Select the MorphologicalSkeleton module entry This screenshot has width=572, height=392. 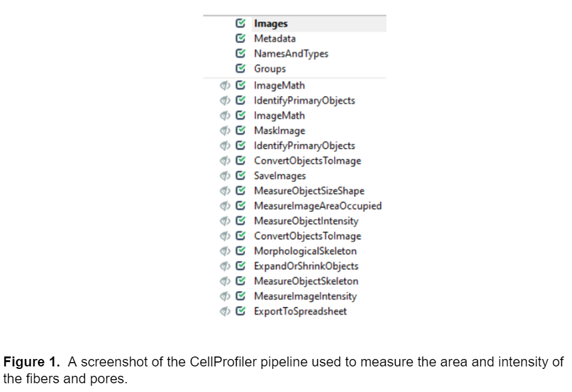point(305,251)
